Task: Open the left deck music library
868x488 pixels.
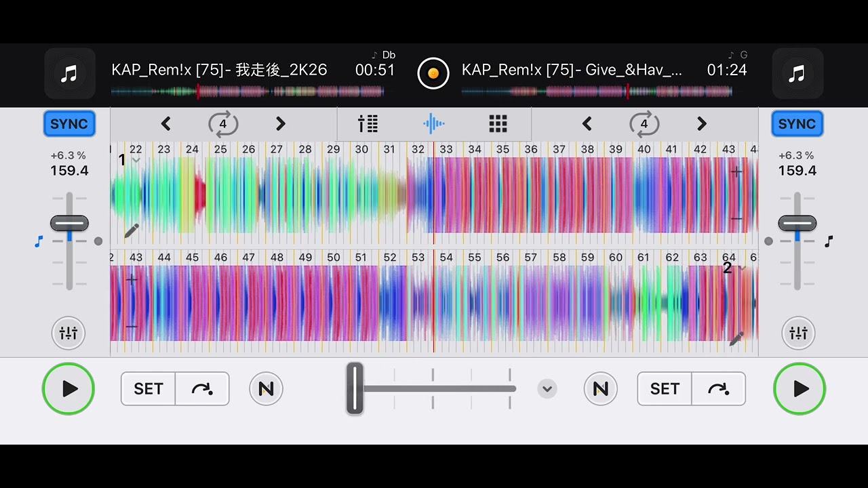Action: [69, 73]
